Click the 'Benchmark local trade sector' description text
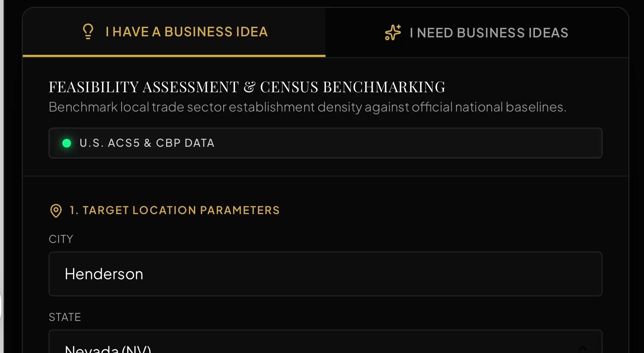 307,107
